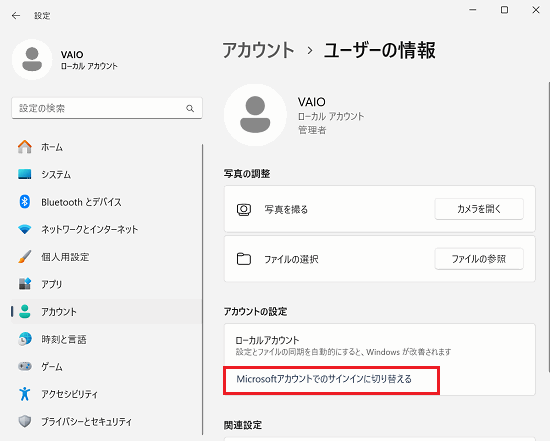
Task: Click the Bluetooth icon in the sidebar
Action: click(25, 201)
